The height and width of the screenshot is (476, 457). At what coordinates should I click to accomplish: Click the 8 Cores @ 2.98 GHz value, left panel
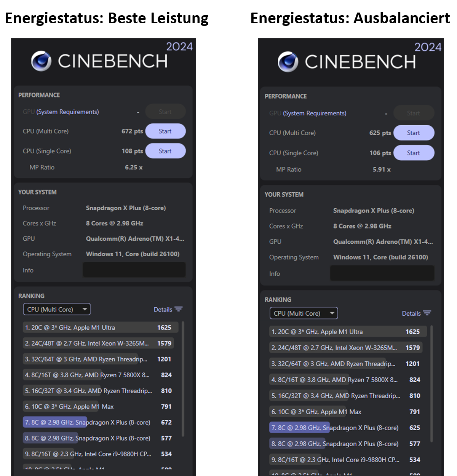(x=115, y=223)
